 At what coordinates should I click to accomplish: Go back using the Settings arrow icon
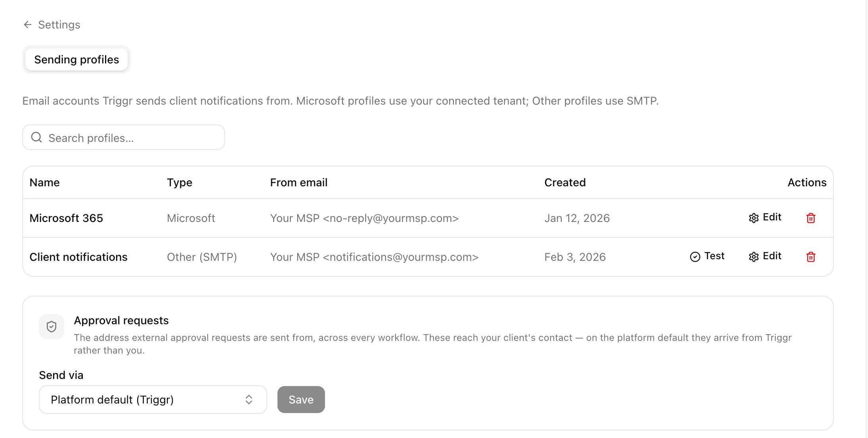click(27, 25)
